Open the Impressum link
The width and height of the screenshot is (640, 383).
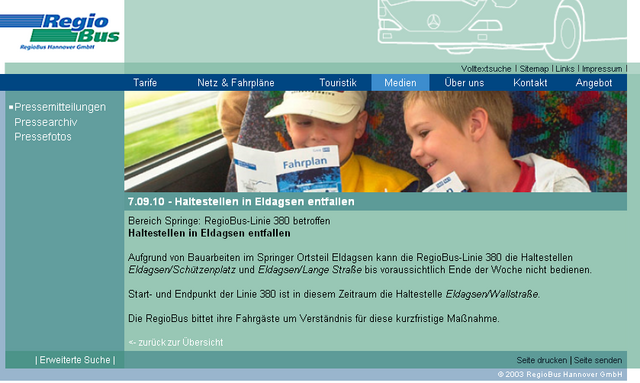[602, 69]
